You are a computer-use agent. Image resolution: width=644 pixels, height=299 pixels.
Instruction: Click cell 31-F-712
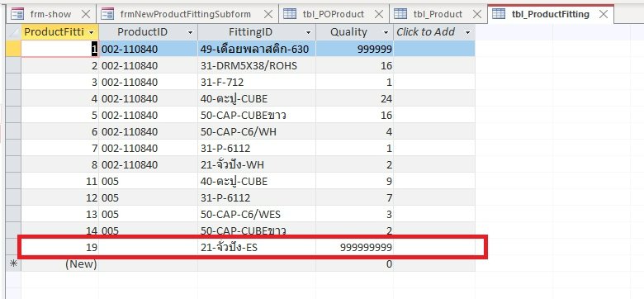[x=257, y=82]
